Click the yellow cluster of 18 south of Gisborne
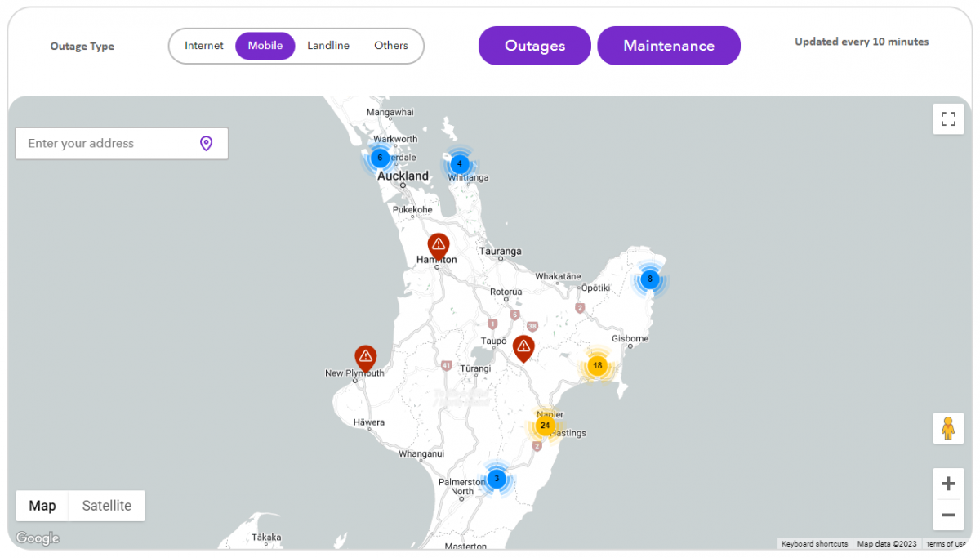Screen dimensions: 980x558 (x=595, y=366)
